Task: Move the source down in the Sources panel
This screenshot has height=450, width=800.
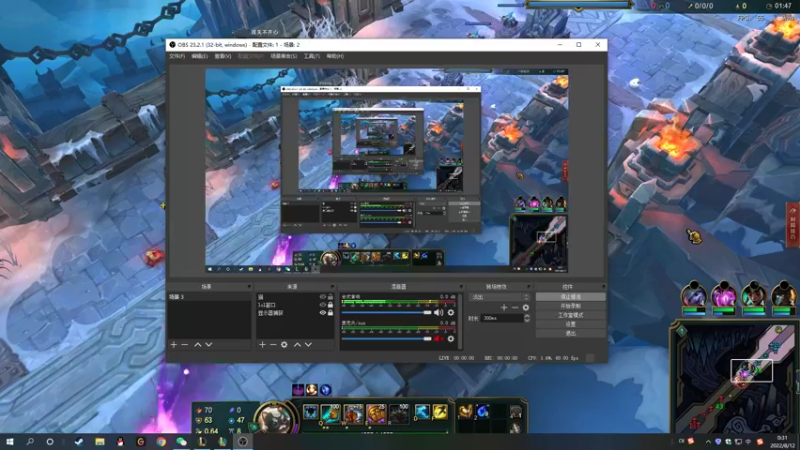Action: [308, 345]
